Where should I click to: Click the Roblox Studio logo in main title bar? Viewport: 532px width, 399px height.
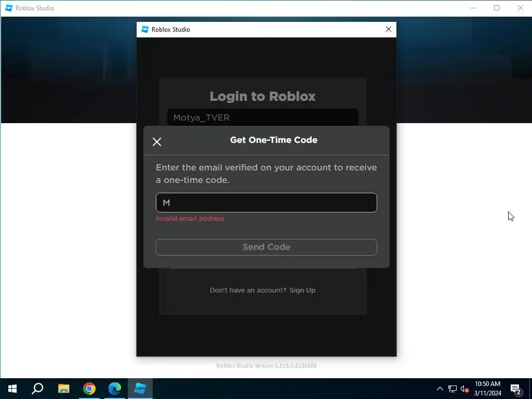coord(9,8)
